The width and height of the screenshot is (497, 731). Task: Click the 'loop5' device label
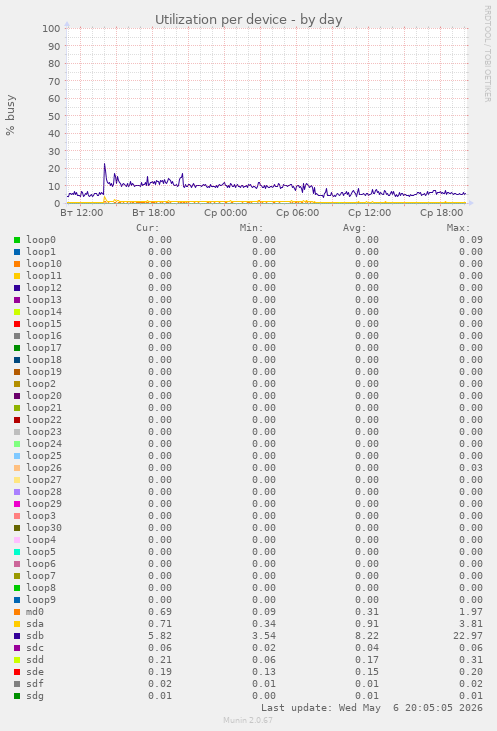tap(41, 552)
